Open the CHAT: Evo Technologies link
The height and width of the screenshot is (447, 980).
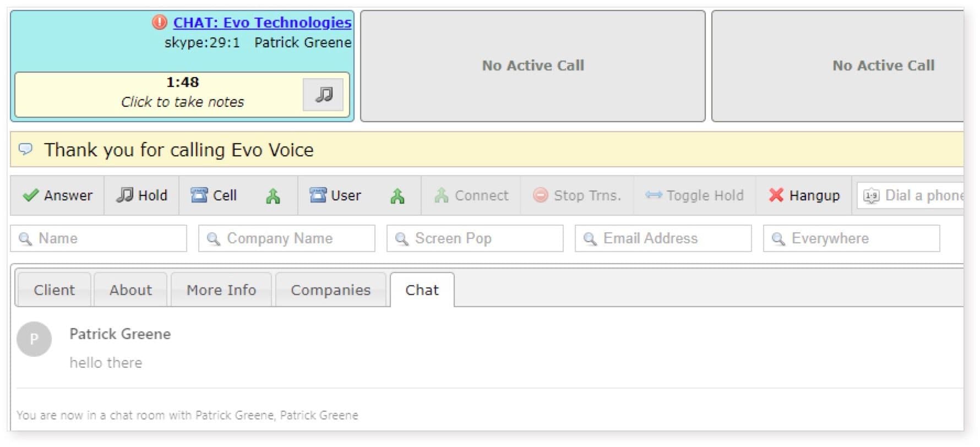262,23
